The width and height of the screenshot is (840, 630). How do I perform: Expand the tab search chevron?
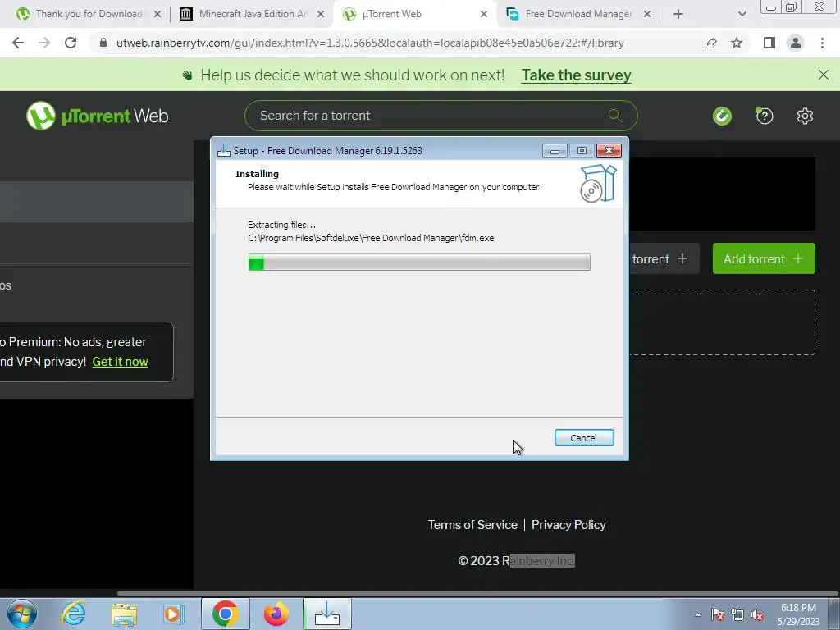point(742,14)
